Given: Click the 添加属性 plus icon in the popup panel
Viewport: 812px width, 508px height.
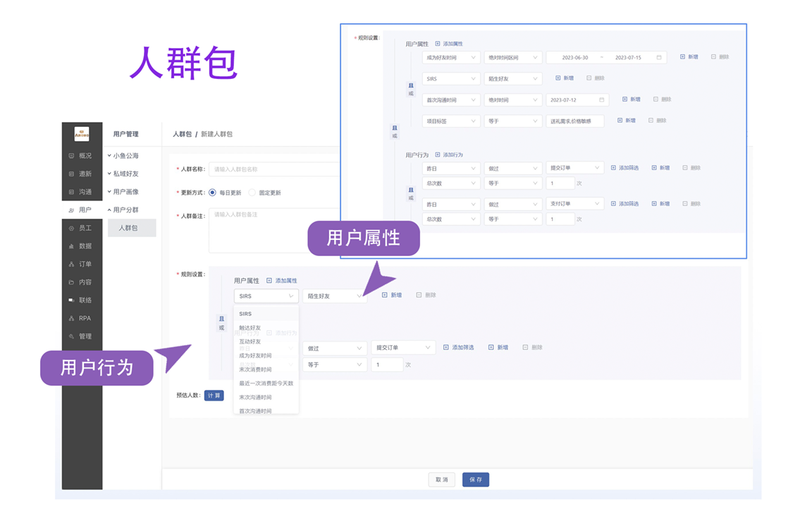Looking at the screenshot, I should [x=438, y=44].
